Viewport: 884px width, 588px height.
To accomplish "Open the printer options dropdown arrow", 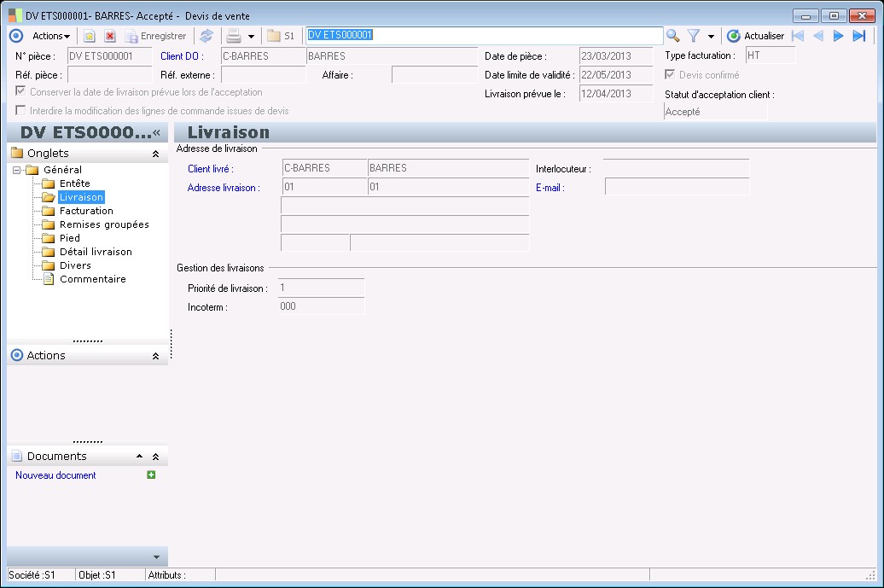I will point(251,37).
